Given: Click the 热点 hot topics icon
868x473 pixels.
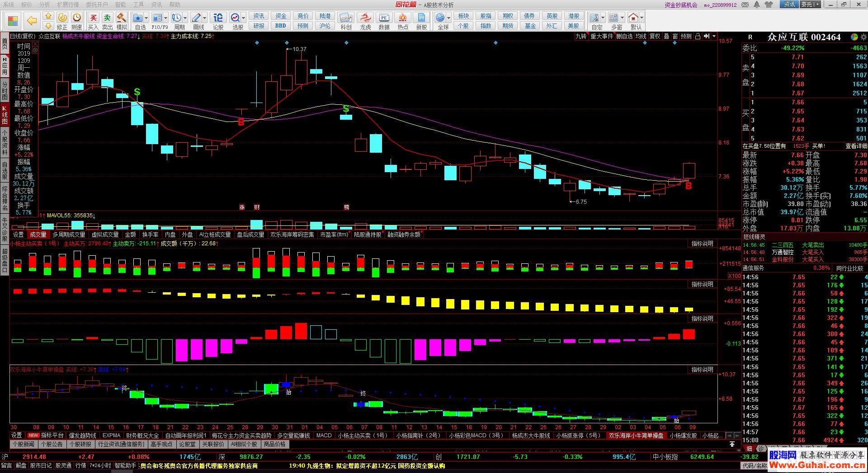Looking at the screenshot, I should pos(402,21).
